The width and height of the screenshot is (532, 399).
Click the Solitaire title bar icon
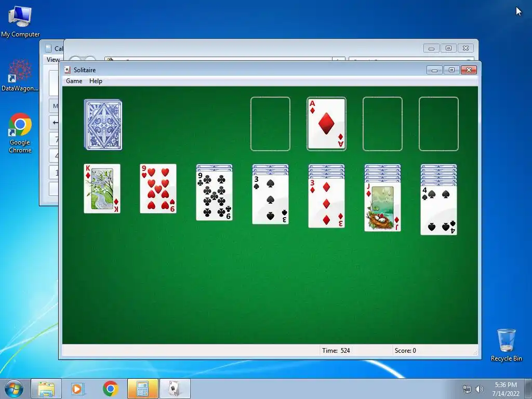point(67,70)
